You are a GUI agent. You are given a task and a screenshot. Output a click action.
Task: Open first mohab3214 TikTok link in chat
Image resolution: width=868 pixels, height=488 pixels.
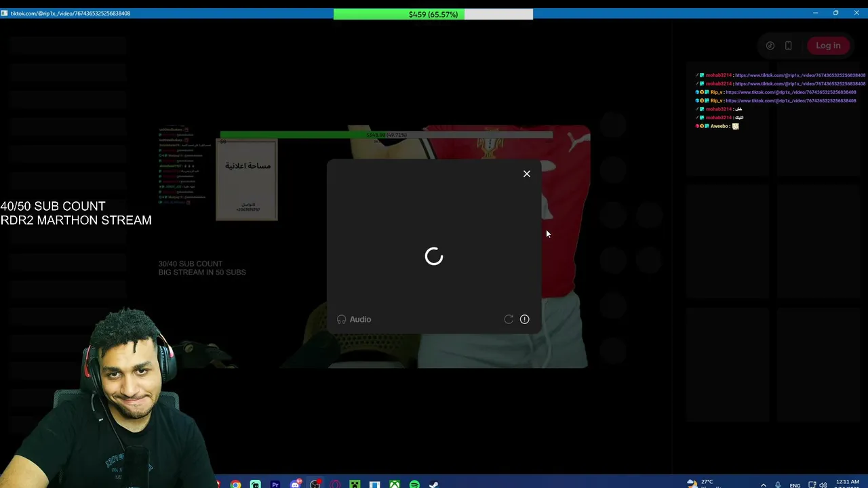point(800,75)
